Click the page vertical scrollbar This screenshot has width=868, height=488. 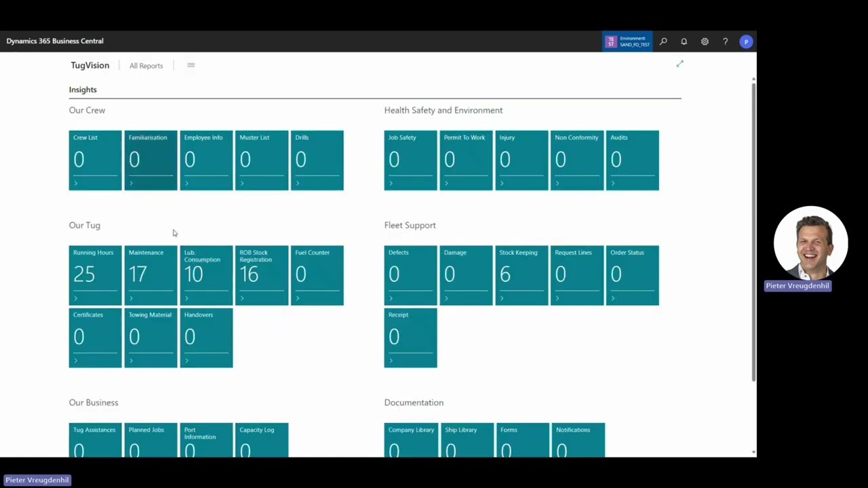(753, 232)
